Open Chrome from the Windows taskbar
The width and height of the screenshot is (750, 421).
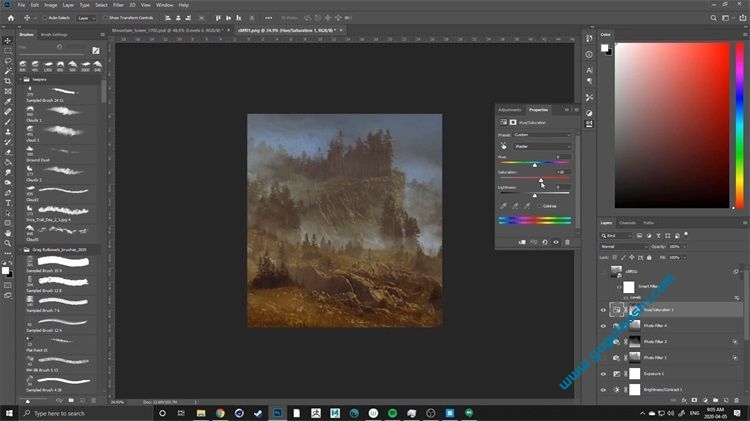pos(220,413)
